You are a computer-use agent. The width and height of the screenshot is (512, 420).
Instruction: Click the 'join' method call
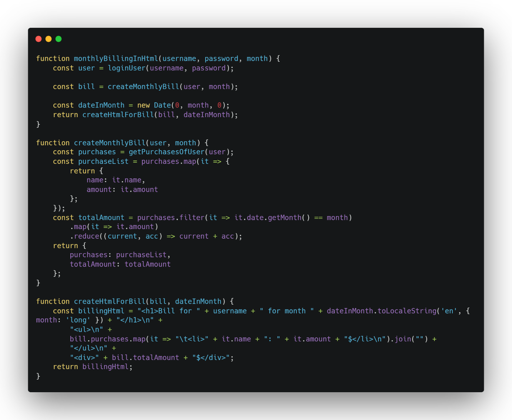tap(403, 339)
